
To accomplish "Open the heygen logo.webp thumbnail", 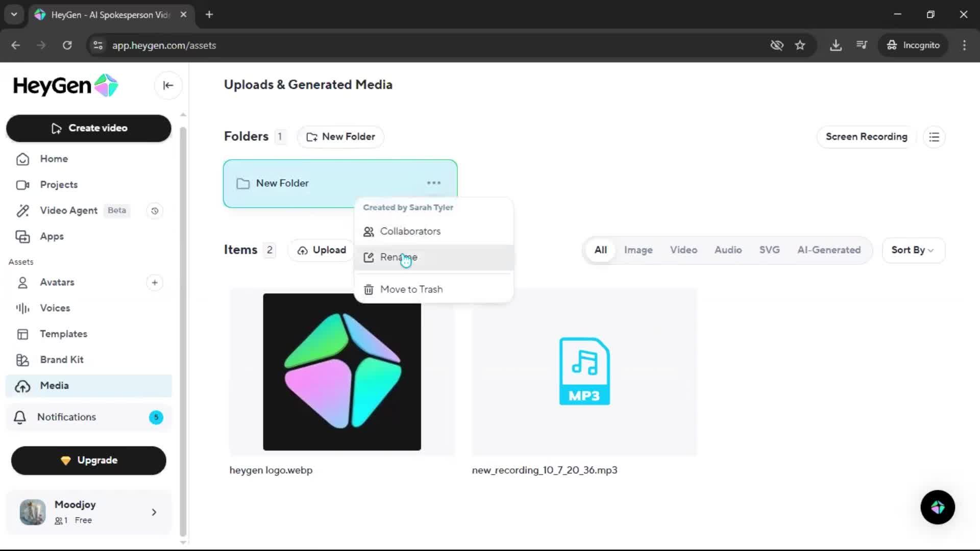I will [x=341, y=372].
